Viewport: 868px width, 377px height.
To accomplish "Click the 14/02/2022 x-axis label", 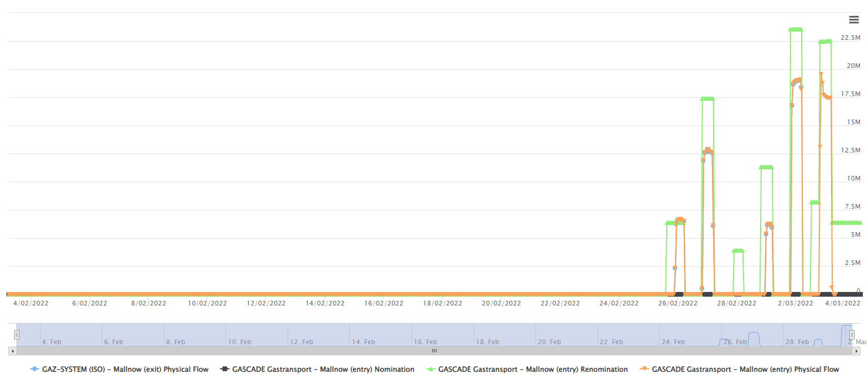I will (x=325, y=303).
